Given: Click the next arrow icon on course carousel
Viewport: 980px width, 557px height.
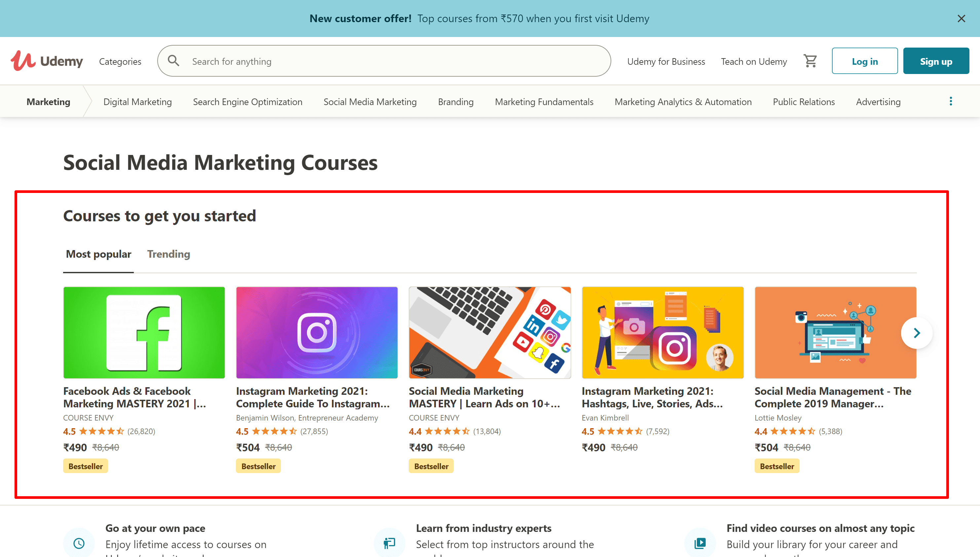Looking at the screenshot, I should pos(917,332).
